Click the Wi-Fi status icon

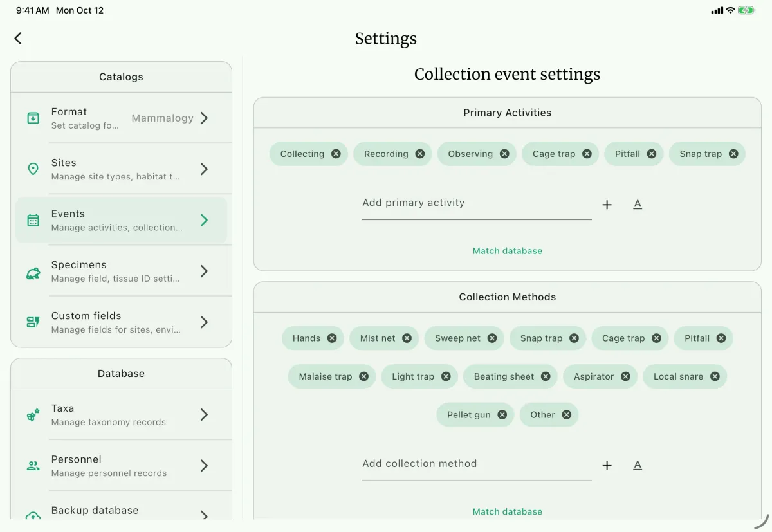coord(730,10)
